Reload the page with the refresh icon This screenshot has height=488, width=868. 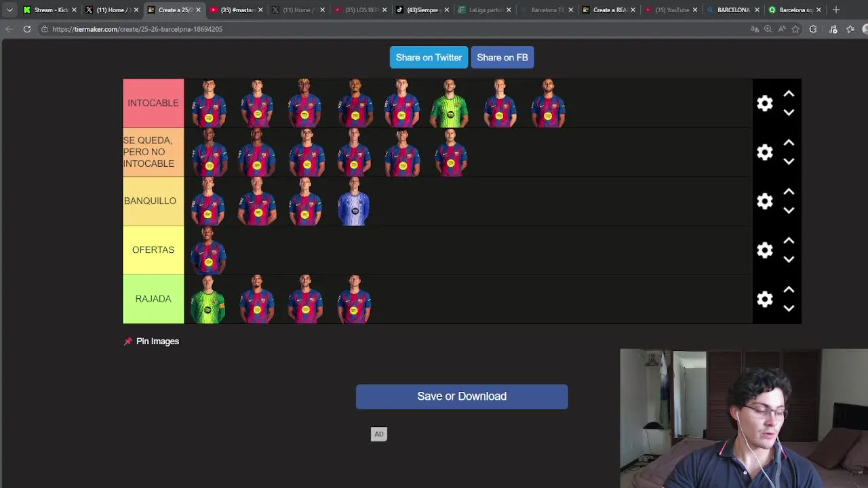[27, 29]
